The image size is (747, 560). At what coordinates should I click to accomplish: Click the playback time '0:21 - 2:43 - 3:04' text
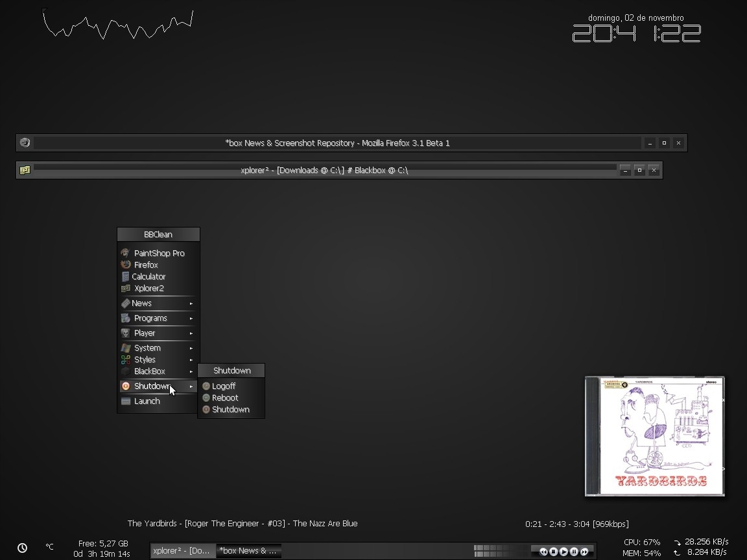558,524
